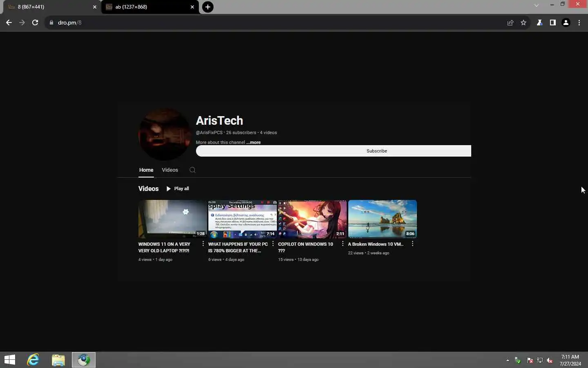Open the Windows 11 old laptop thumbnail
This screenshot has width=588, height=368.
coord(172,219)
